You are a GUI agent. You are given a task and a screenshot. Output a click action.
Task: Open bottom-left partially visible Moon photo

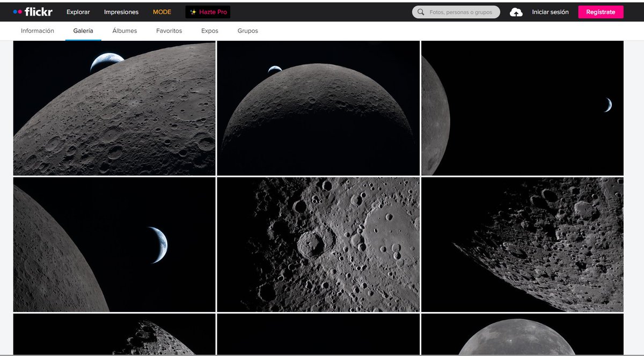[x=114, y=334]
